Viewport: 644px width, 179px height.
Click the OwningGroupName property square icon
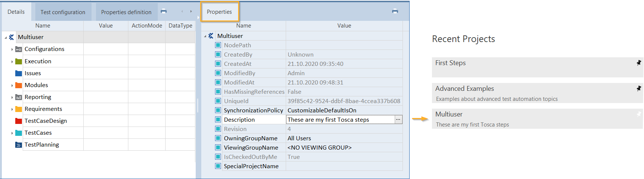click(218, 138)
